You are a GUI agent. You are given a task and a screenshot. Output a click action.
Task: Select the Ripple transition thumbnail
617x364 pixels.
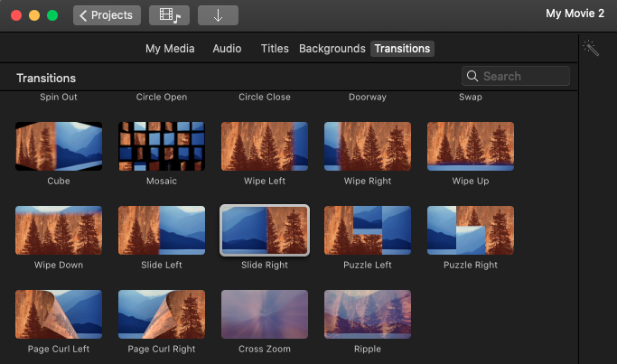[x=368, y=314]
